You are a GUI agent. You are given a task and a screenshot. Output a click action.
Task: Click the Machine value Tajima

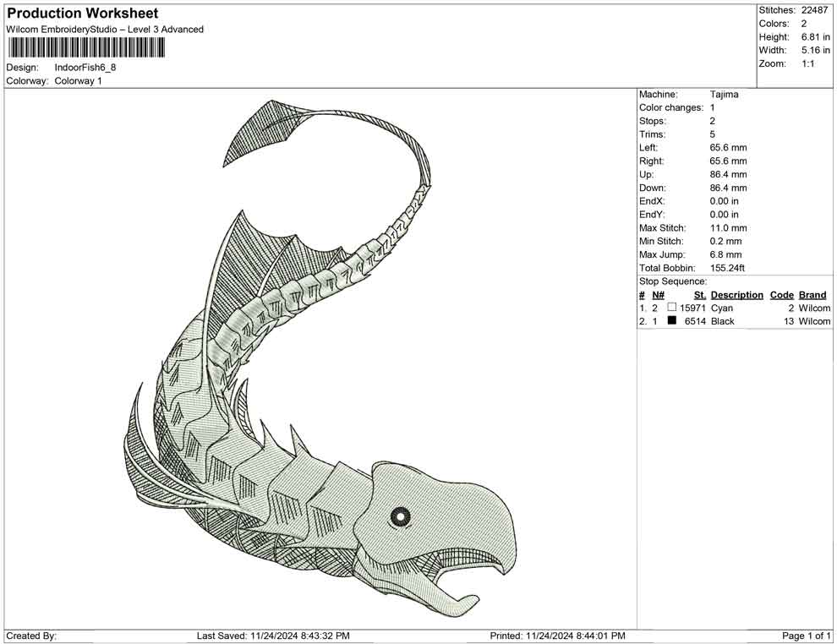(x=725, y=95)
